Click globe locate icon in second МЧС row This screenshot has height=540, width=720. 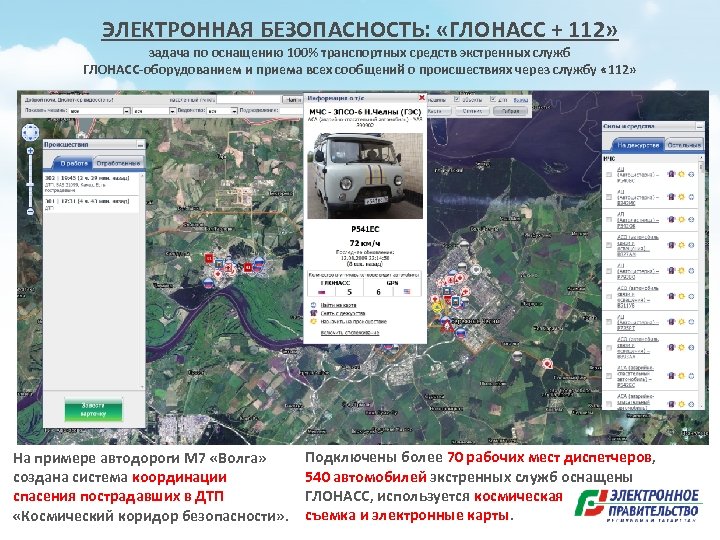[x=691, y=197]
